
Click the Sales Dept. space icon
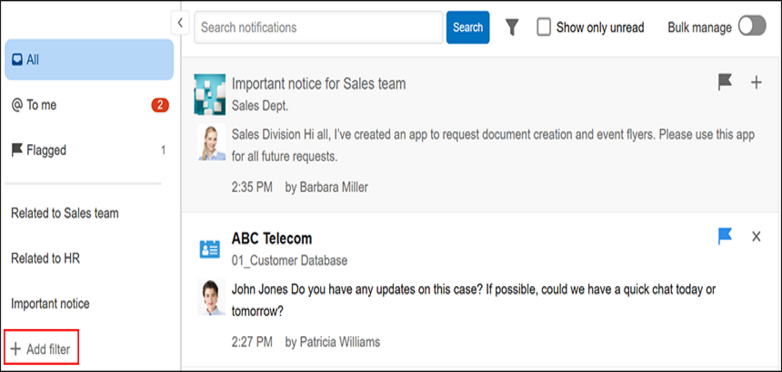point(209,94)
